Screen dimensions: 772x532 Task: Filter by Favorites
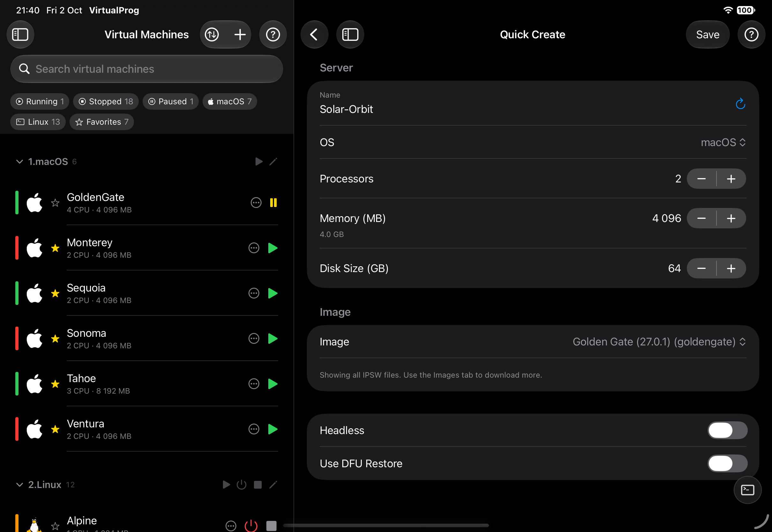click(102, 122)
